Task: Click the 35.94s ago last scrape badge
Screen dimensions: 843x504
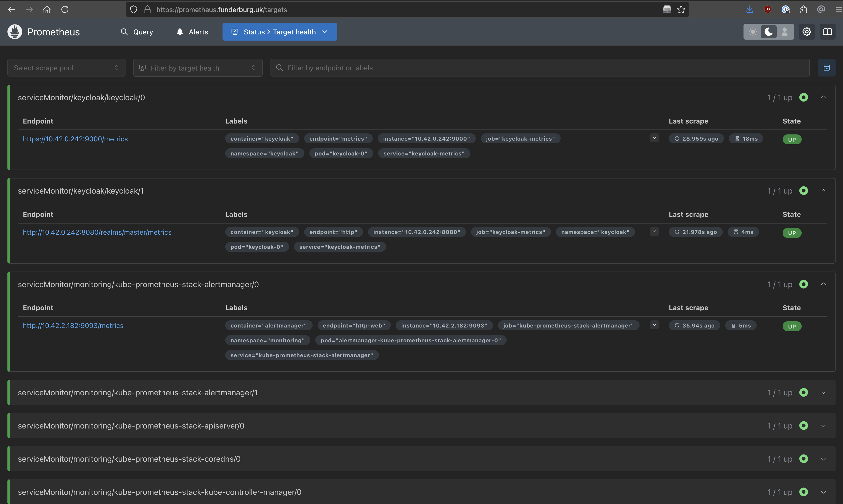Action: [x=694, y=326]
